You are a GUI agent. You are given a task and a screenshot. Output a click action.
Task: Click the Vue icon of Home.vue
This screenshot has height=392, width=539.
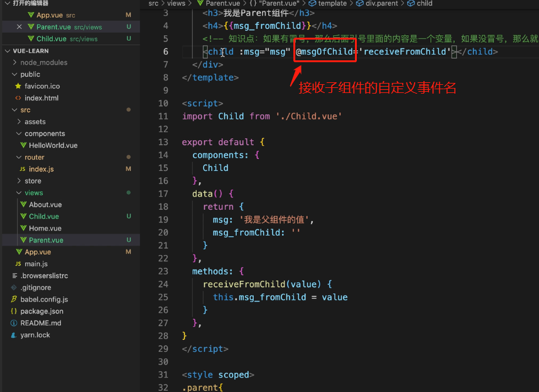coord(23,228)
